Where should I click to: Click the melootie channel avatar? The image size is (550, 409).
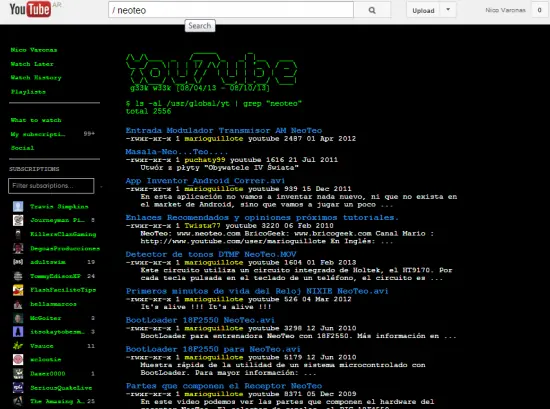pos(18,360)
